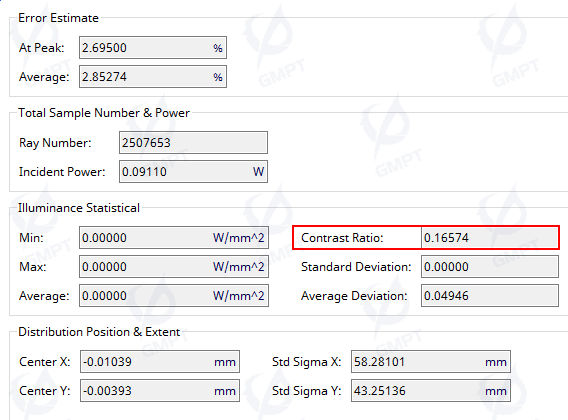Click the Center X field

(x=160, y=361)
